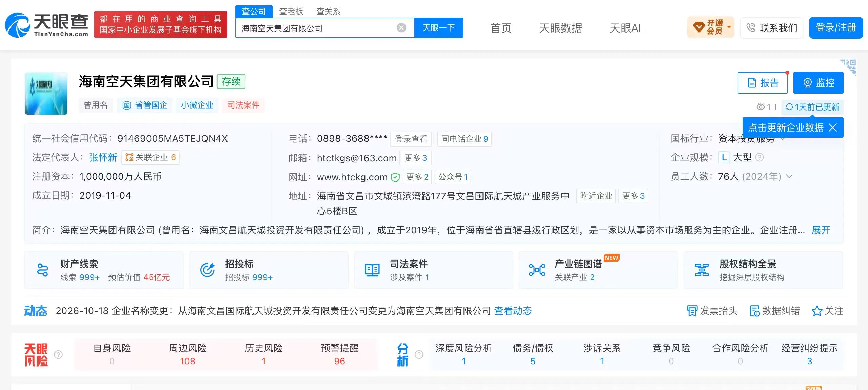Click the 招投标 card icon

point(208,270)
